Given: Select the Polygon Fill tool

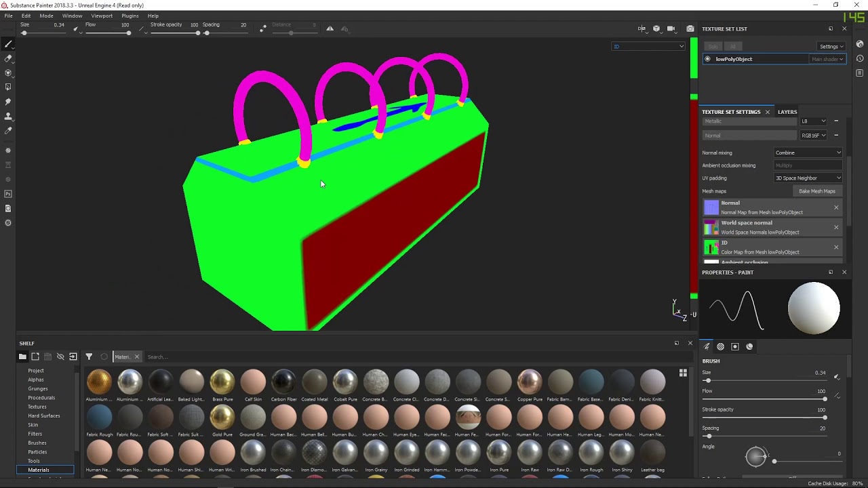Looking at the screenshot, I should [8, 87].
